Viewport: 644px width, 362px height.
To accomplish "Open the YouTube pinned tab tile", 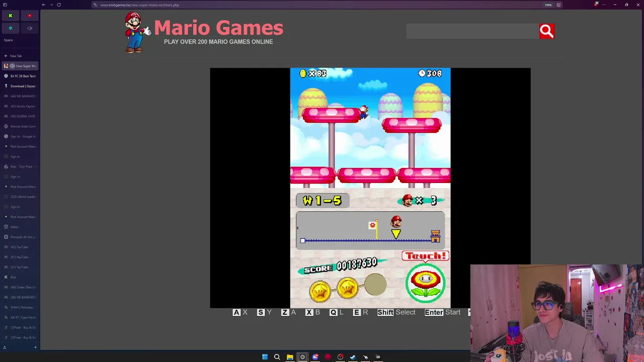I will coord(30,16).
